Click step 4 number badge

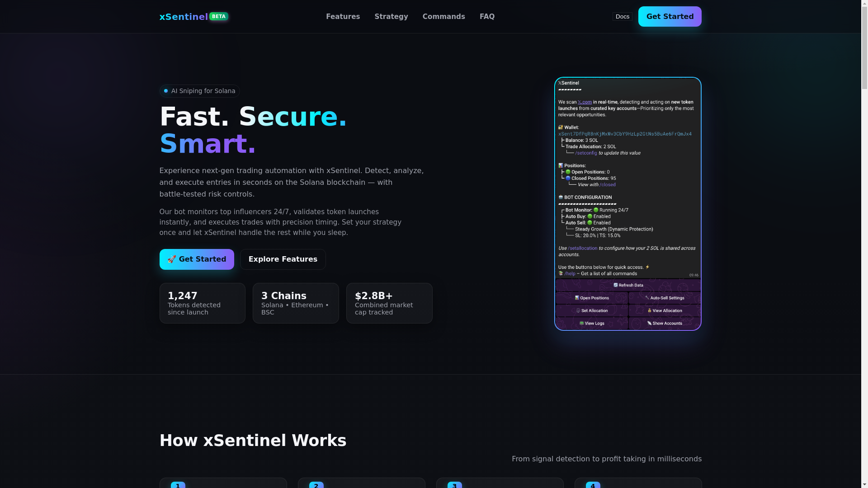pos(593,485)
